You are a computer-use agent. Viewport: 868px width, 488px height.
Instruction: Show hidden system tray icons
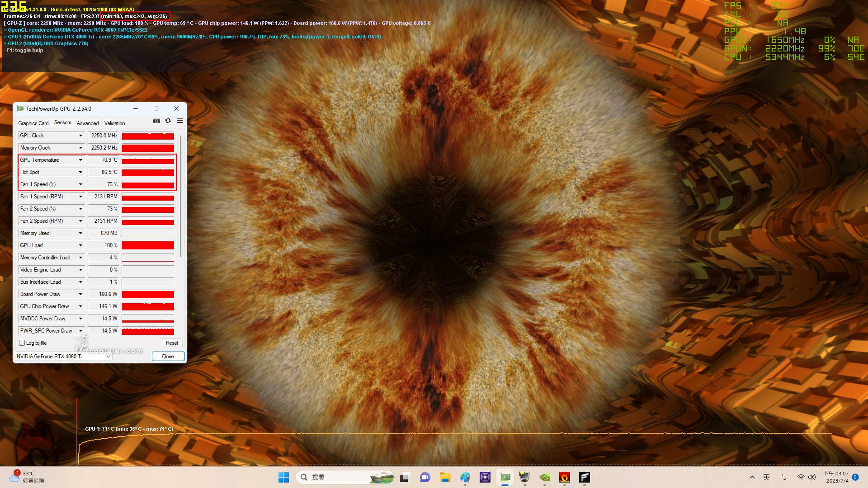pyautogui.click(x=752, y=477)
